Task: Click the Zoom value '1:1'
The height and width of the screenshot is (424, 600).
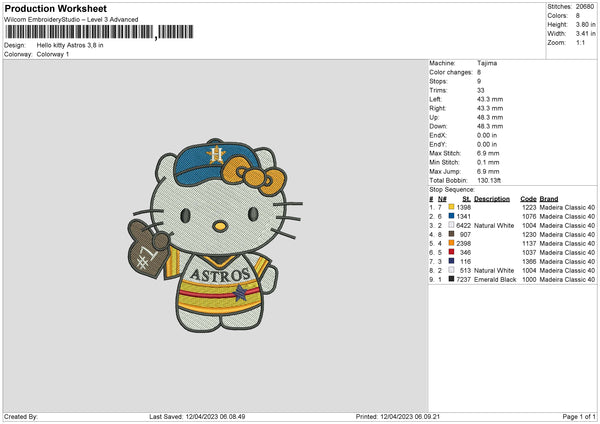Action: [580, 42]
